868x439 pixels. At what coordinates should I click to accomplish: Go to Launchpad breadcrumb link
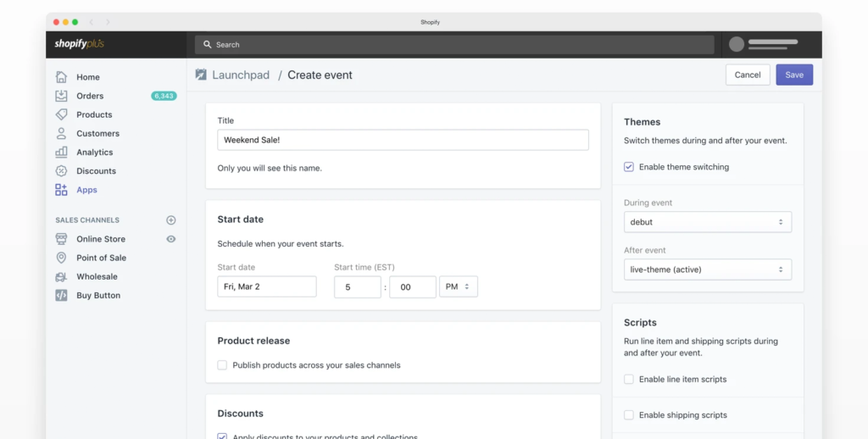241,75
